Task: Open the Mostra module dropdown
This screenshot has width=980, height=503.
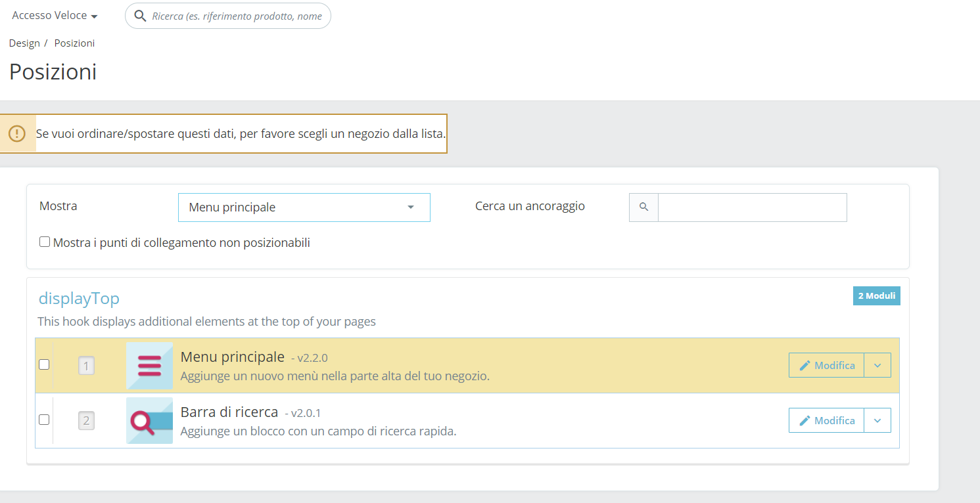Action: (x=304, y=208)
